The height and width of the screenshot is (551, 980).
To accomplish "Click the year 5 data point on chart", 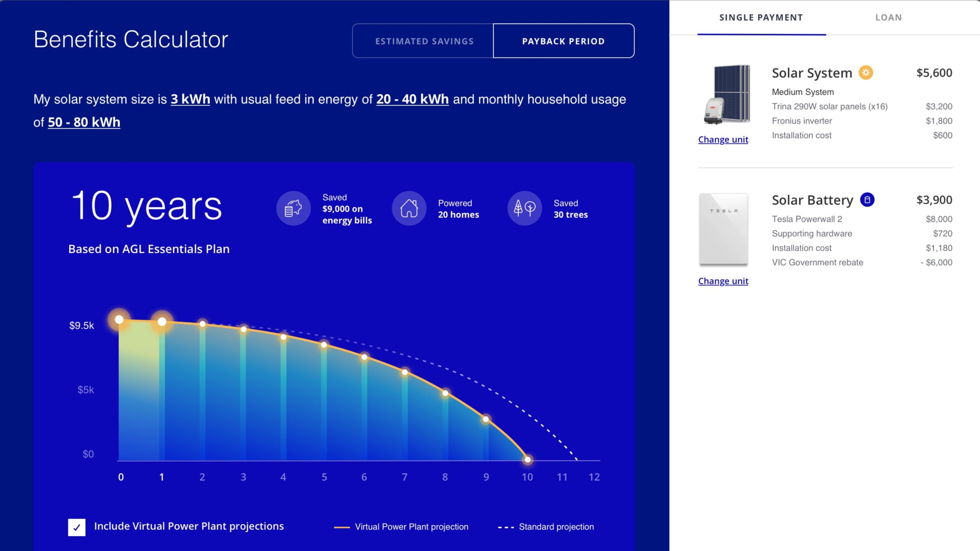I will click(324, 345).
